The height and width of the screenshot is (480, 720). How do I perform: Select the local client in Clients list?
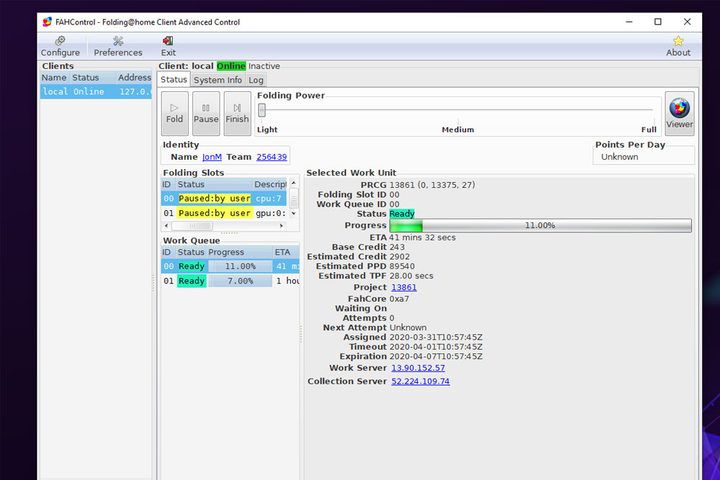[x=96, y=91]
